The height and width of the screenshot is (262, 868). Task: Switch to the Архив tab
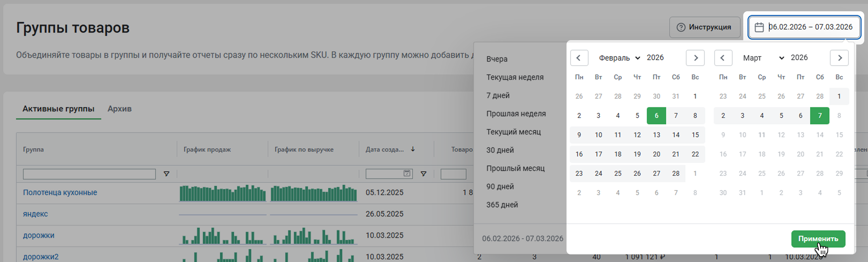click(x=120, y=109)
